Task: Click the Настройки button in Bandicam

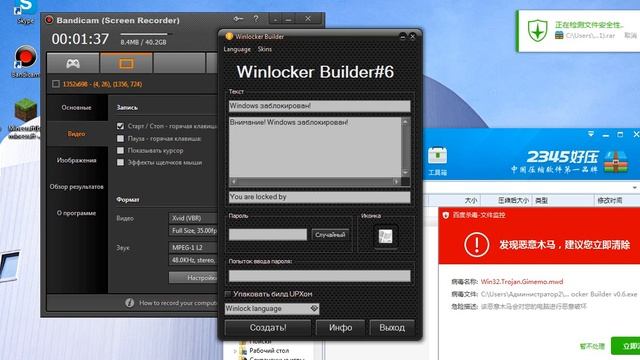Action: (194, 278)
